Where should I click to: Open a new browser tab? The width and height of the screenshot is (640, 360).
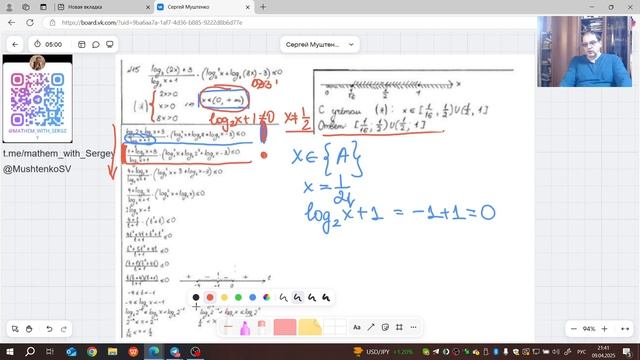(263, 7)
